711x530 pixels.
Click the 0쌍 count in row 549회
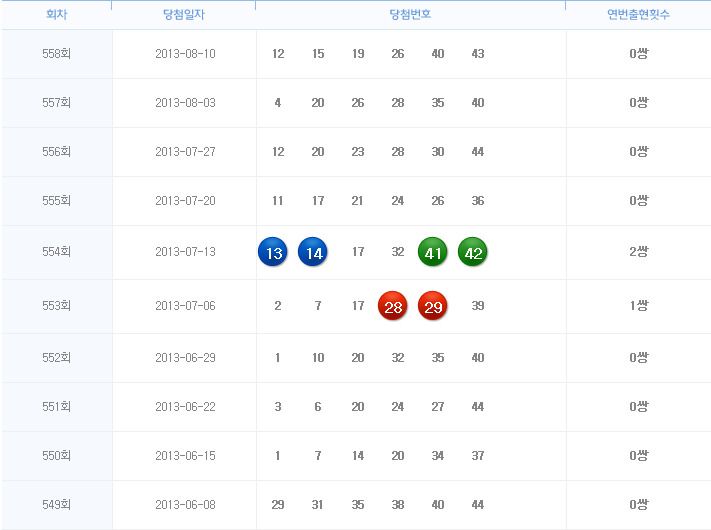[x=638, y=505]
